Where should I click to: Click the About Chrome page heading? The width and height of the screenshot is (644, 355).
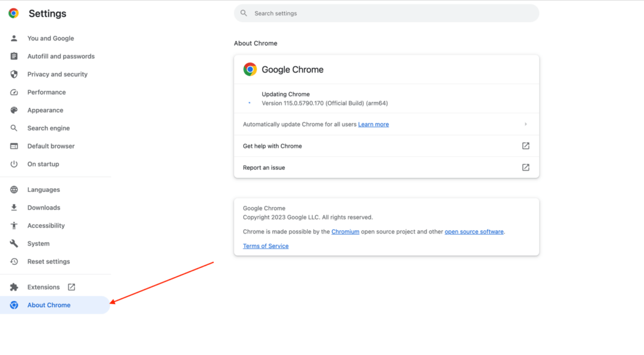[255, 43]
